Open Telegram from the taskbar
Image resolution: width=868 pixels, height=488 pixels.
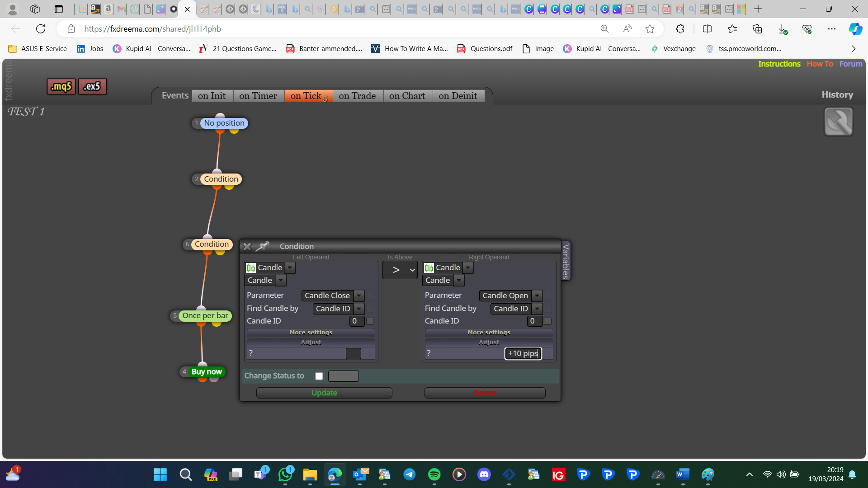coord(410,474)
